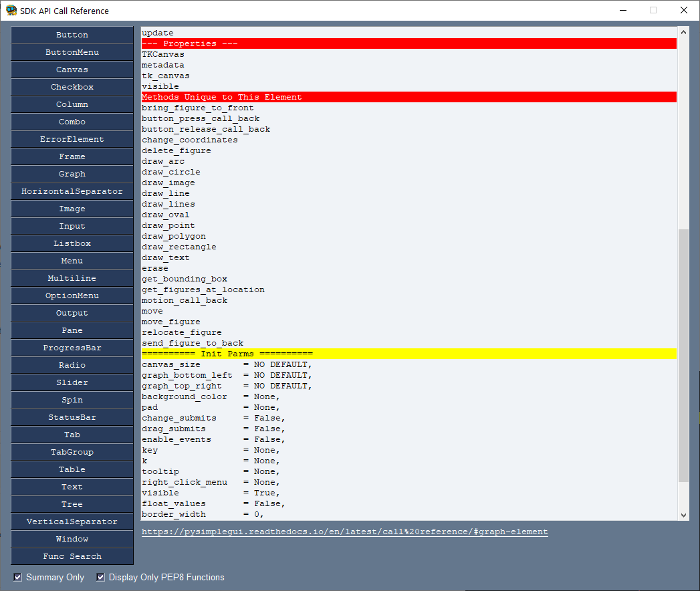Image resolution: width=700 pixels, height=591 pixels.
Task: Select the HorizontalSeparator element button
Action: 72,191
